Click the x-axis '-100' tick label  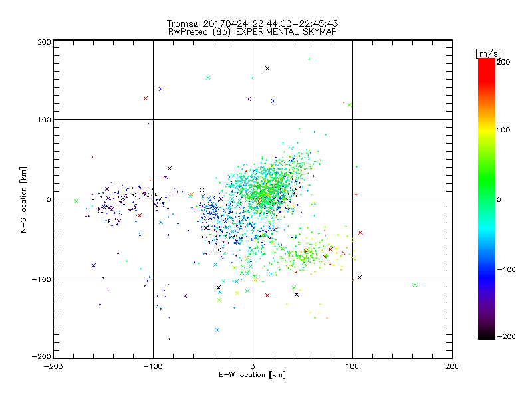click(x=153, y=366)
